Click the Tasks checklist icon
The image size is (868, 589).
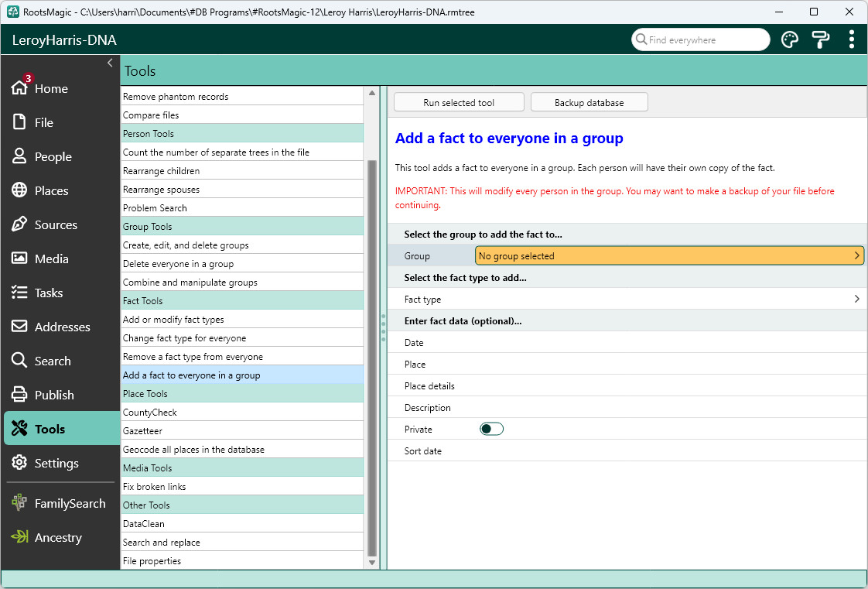tap(19, 293)
